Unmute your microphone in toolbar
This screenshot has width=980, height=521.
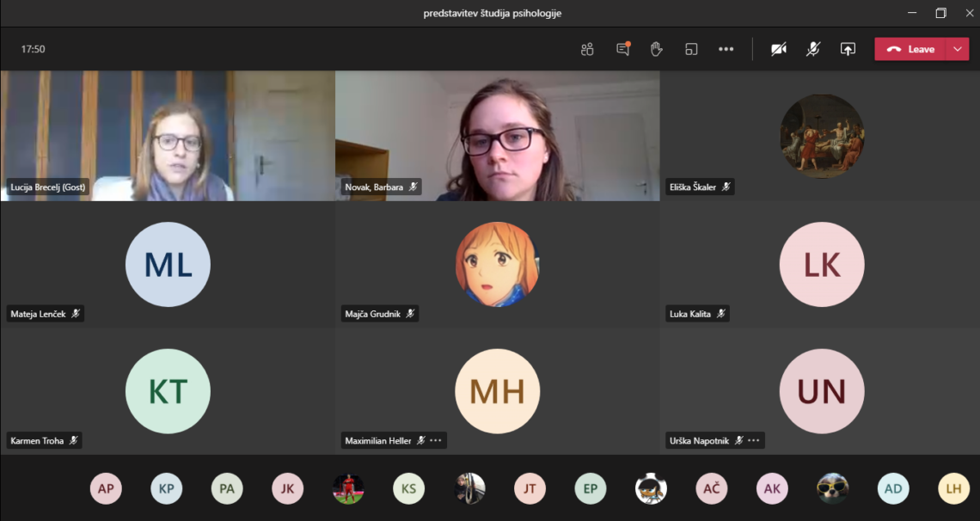pos(813,49)
